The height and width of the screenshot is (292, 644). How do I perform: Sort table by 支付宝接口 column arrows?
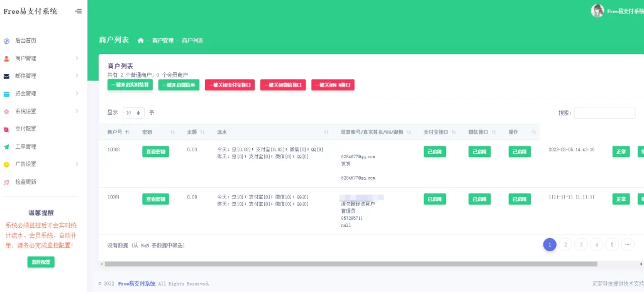pyautogui.click(x=454, y=132)
